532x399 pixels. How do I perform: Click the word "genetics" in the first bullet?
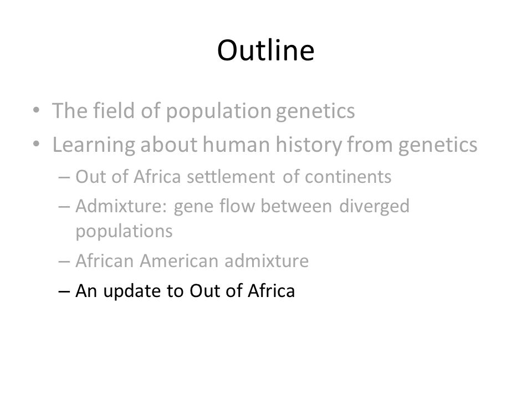pyautogui.click(x=315, y=112)
